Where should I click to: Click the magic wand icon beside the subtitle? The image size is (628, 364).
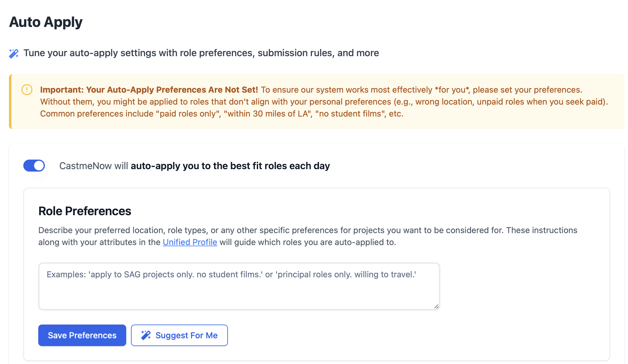14,53
